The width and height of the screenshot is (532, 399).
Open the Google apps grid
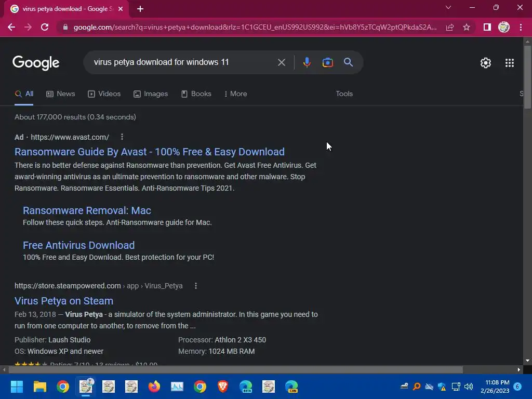[509, 63]
